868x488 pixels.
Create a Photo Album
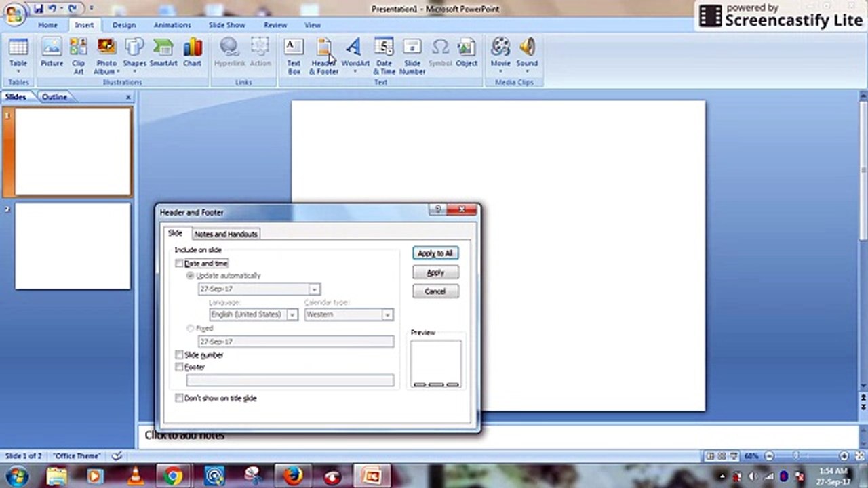pos(106,56)
